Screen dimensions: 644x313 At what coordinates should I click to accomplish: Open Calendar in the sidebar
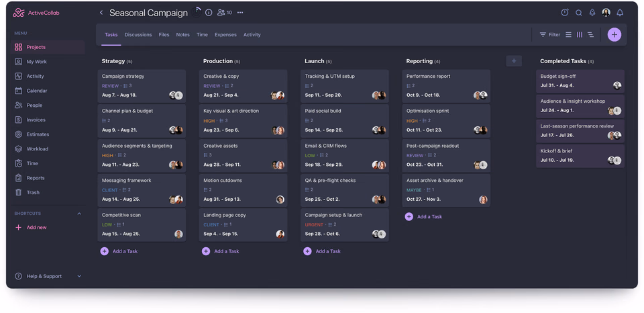point(48,91)
